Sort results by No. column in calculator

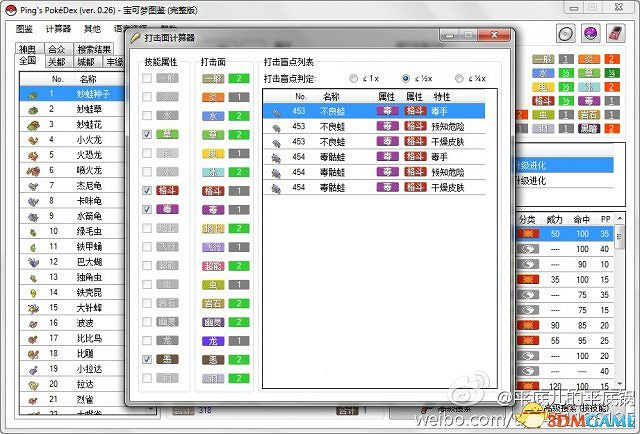pos(301,97)
